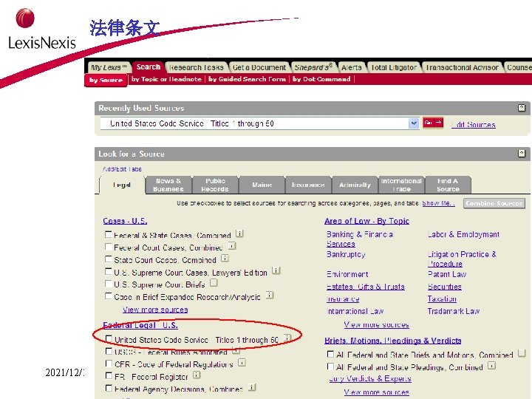Open the Insurance source tab
Image resolution: width=532 pixels, height=399 pixels.
(x=308, y=185)
